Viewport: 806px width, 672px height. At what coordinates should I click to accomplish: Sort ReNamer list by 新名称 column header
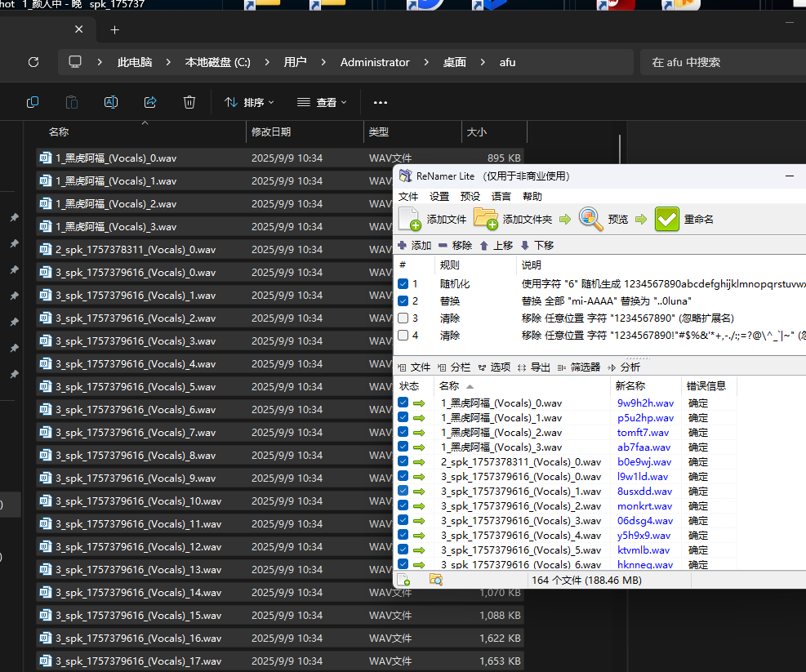(646, 385)
